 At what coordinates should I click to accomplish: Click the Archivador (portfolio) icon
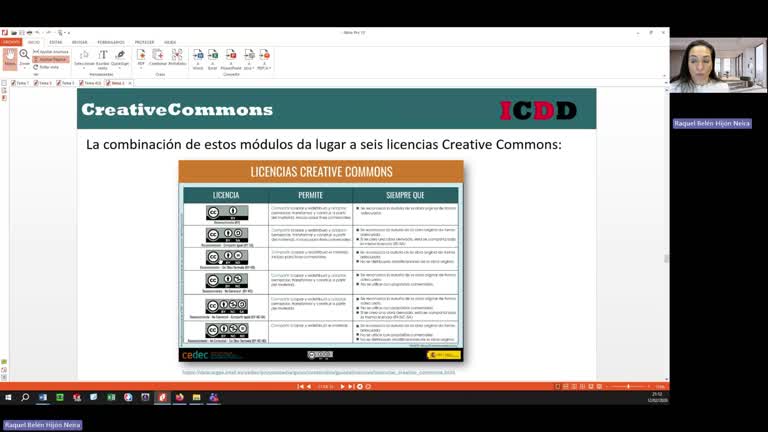(x=177, y=54)
